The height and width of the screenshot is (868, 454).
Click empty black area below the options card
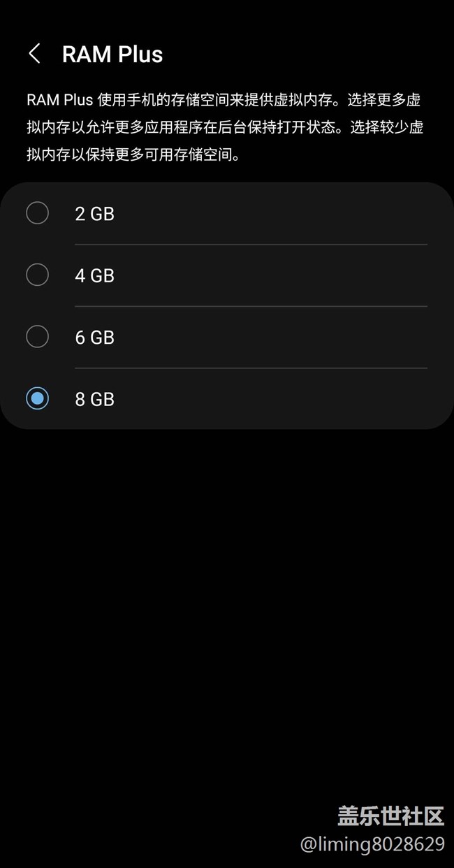(227, 594)
